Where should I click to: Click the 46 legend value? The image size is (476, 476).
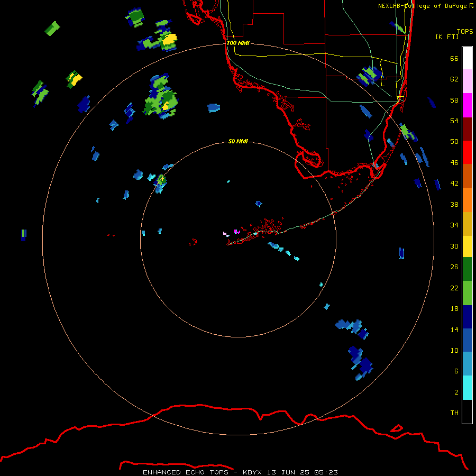[x=454, y=162]
